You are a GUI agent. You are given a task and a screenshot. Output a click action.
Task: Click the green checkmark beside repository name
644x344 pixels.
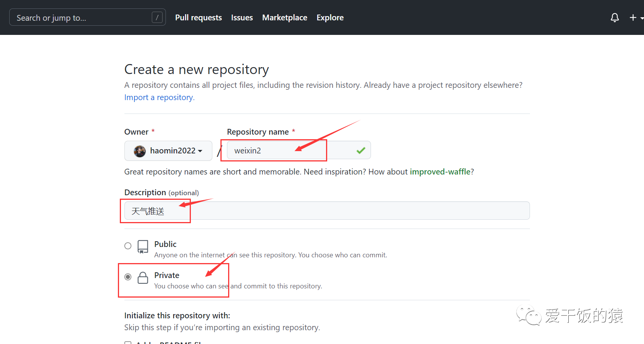361,151
